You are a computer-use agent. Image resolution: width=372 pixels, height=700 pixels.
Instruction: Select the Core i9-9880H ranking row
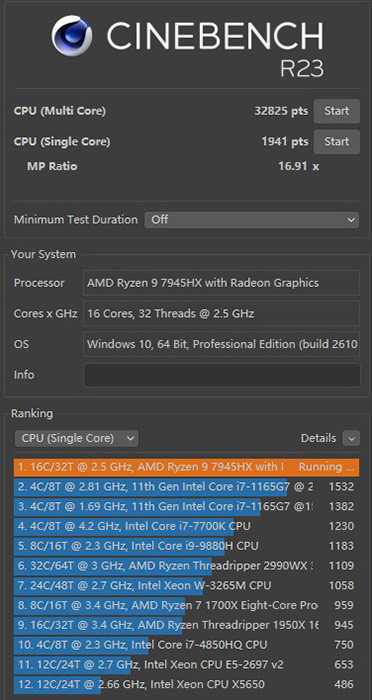[x=186, y=546]
